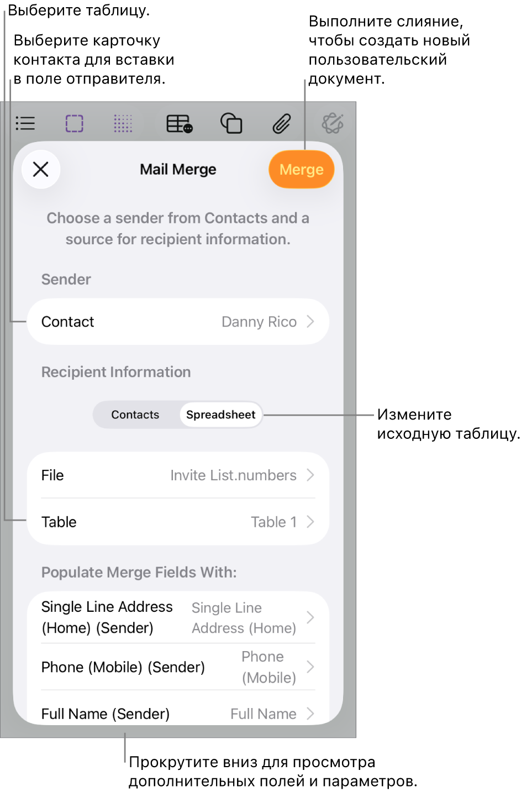
Task: Switch recipient source to Contacts
Action: pyautogui.click(x=135, y=415)
